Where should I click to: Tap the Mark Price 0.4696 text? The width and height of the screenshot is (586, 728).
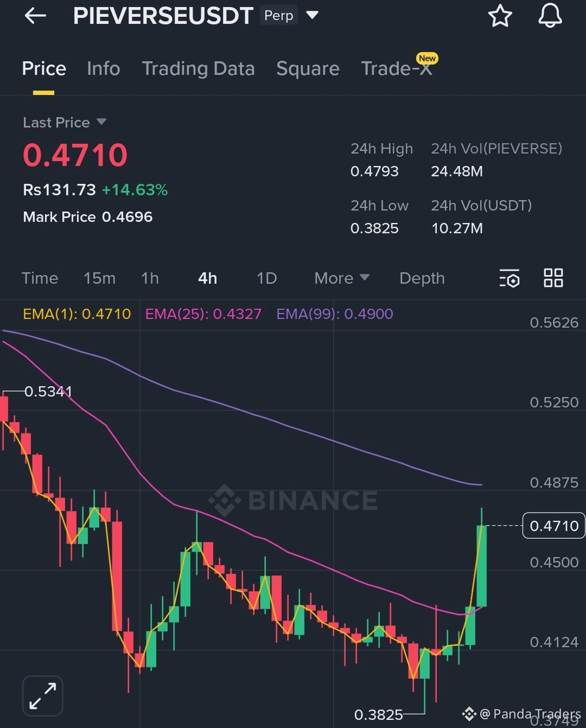click(88, 217)
